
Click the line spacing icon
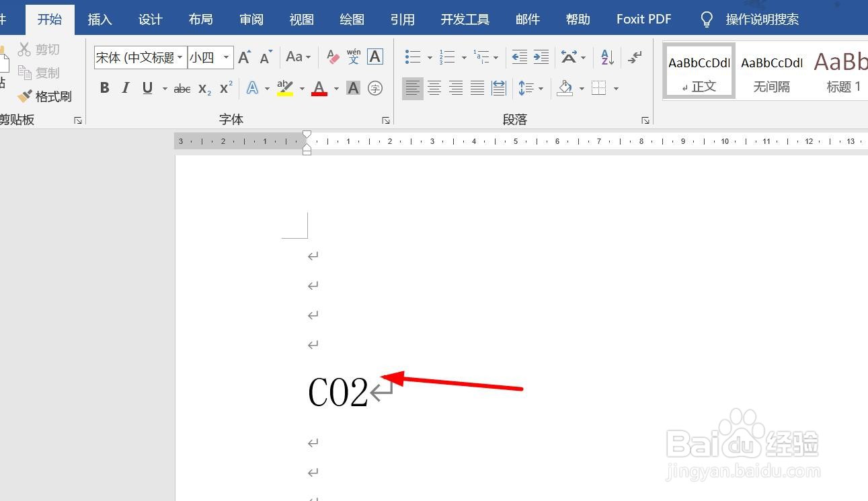[526, 88]
